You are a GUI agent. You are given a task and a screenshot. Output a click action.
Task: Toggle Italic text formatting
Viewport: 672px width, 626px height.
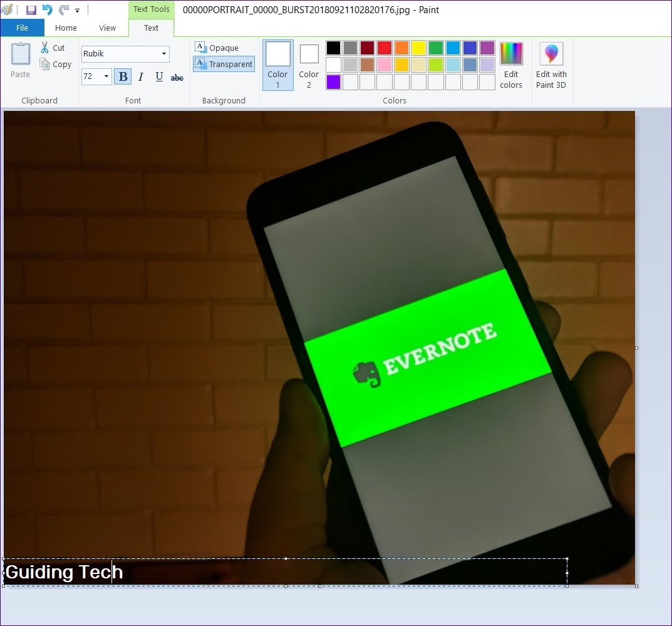pos(141,76)
